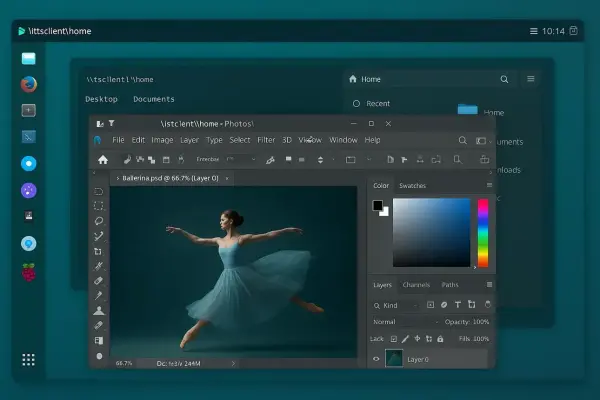Click the magnifier icon in options bar
Image resolution: width=600 pixels, height=400 pixels.
click(x=457, y=159)
